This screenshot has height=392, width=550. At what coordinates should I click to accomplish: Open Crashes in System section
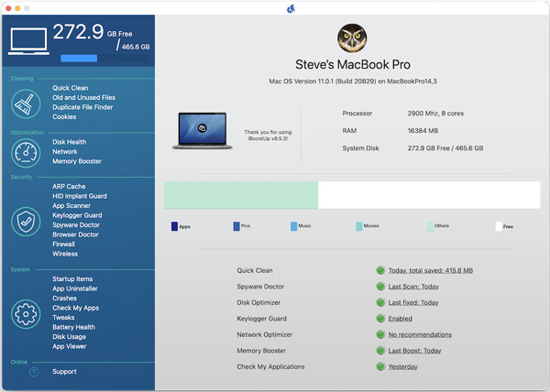[64, 298]
